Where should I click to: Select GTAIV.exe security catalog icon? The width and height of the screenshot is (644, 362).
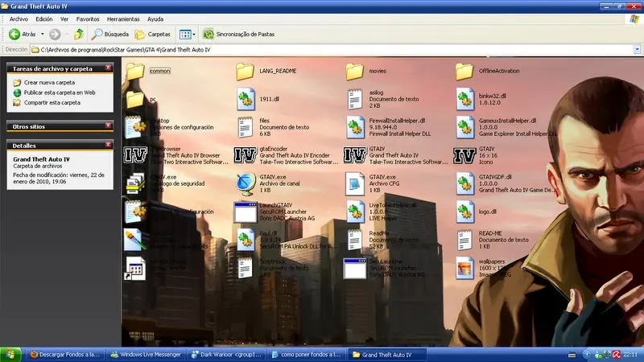point(135,184)
